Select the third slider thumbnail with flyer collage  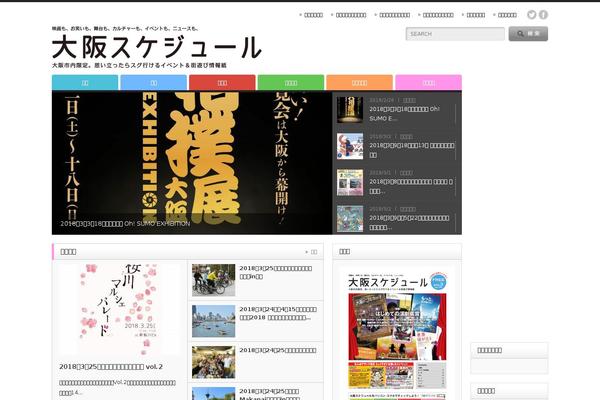tap(350, 183)
